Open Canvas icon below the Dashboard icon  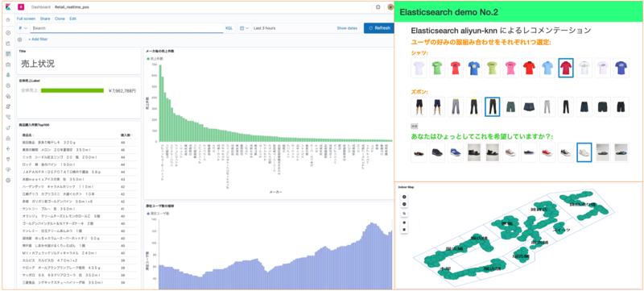click(8, 64)
